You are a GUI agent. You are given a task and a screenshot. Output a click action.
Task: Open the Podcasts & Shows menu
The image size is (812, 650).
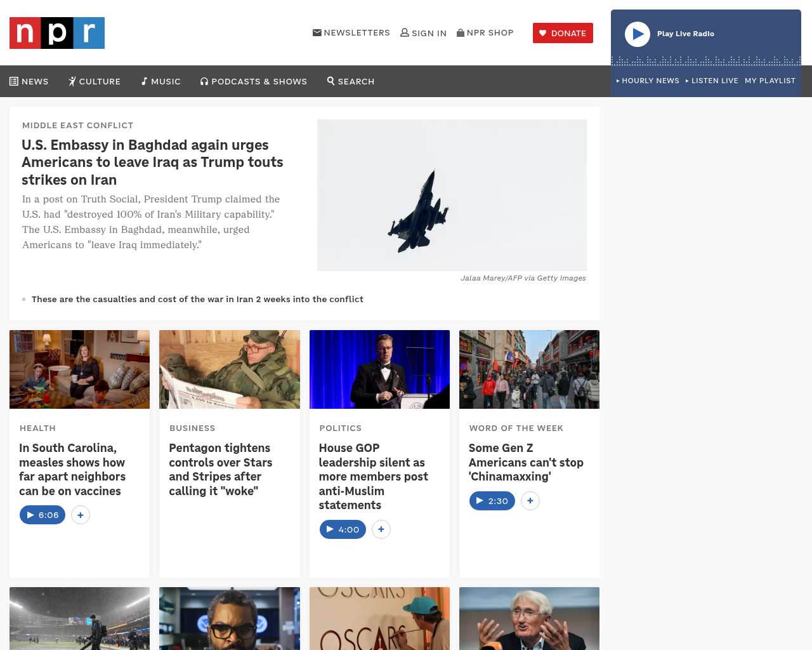click(254, 81)
